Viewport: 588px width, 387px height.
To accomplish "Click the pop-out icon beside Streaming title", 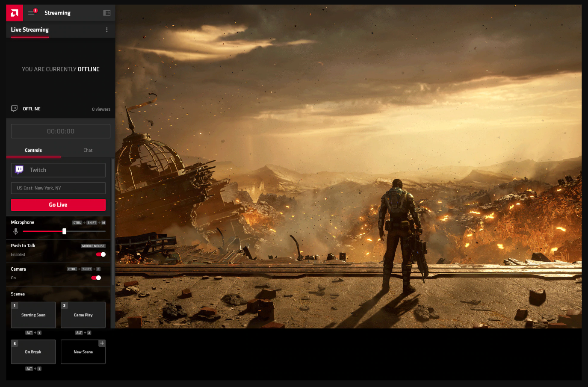I will click(106, 12).
